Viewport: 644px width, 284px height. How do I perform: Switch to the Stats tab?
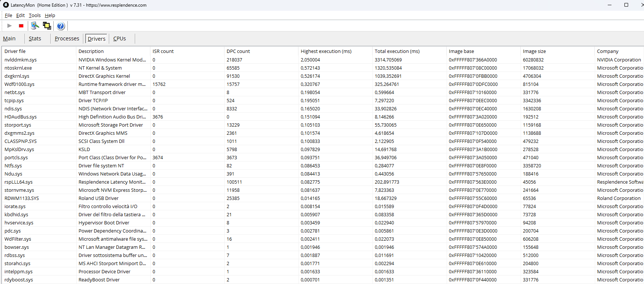pos(35,39)
